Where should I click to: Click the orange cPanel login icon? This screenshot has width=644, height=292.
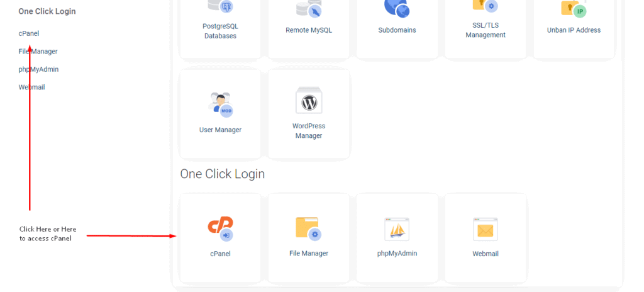(x=221, y=228)
